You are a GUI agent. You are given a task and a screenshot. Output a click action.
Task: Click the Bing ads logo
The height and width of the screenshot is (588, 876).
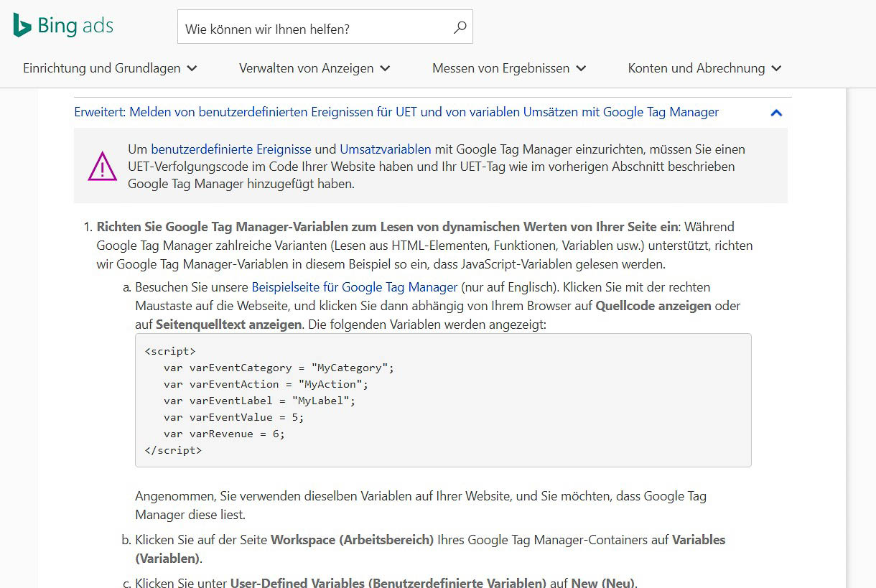63,26
